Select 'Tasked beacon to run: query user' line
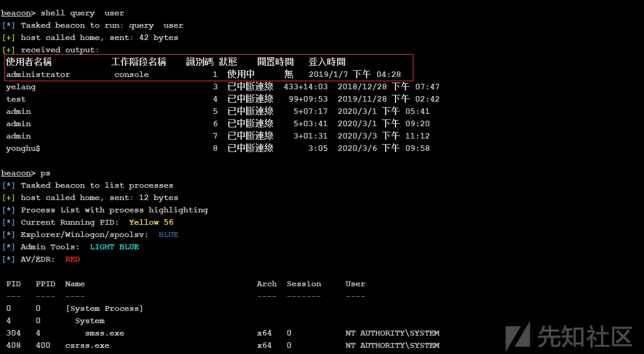This screenshot has width=644, height=354. 92,25
